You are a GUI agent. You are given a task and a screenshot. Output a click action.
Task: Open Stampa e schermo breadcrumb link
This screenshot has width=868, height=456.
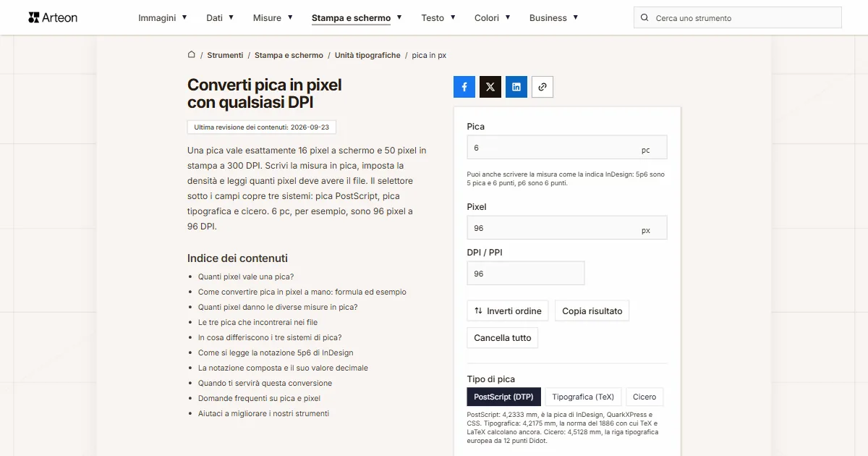[x=289, y=55]
